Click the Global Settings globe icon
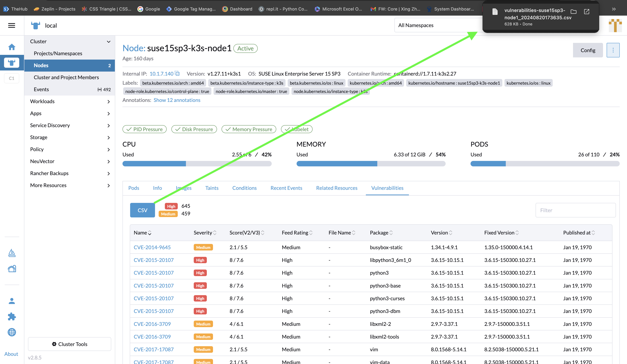This screenshot has height=364, width=627. tap(12, 332)
